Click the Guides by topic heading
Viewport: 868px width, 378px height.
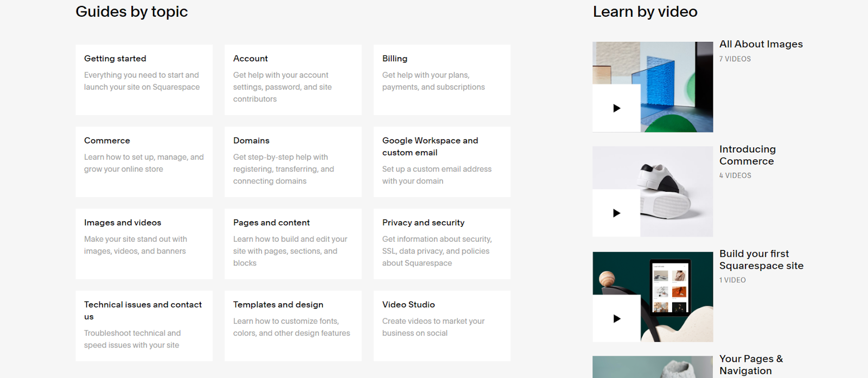click(x=132, y=11)
